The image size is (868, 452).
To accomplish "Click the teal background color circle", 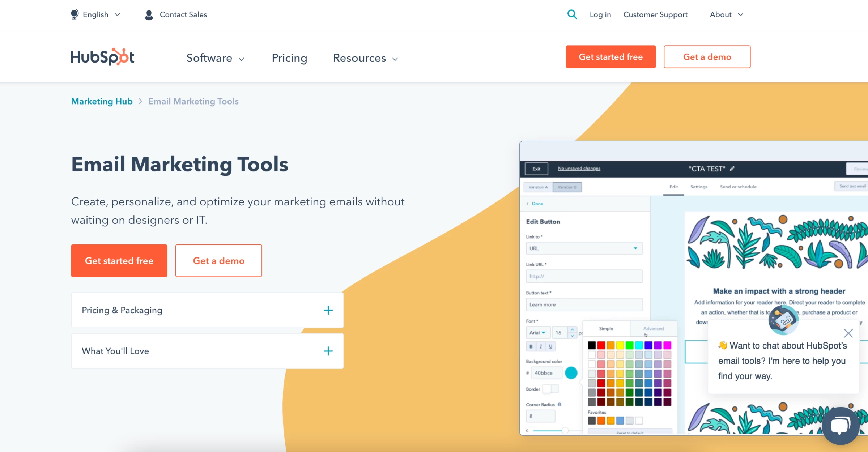I will click(x=571, y=373).
